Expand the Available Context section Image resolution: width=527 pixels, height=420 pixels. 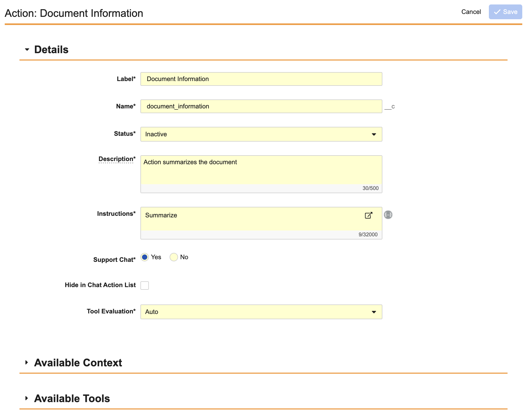tap(78, 363)
